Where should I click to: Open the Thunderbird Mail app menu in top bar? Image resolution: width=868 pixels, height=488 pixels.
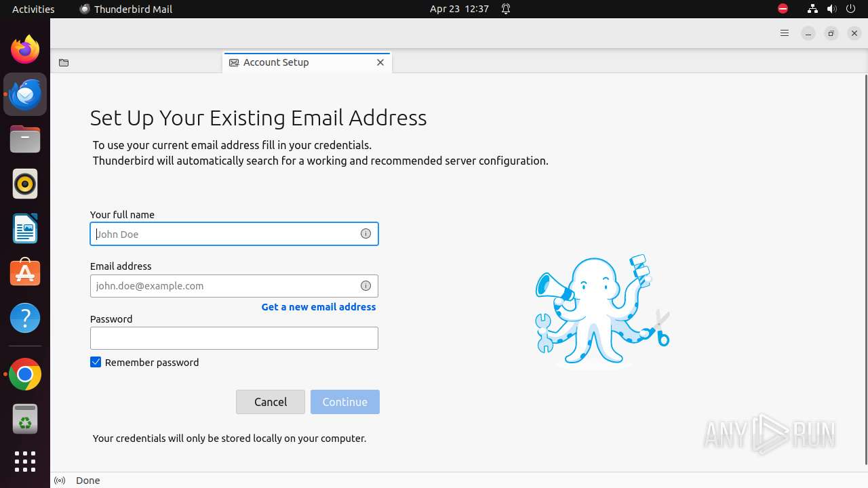(126, 9)
